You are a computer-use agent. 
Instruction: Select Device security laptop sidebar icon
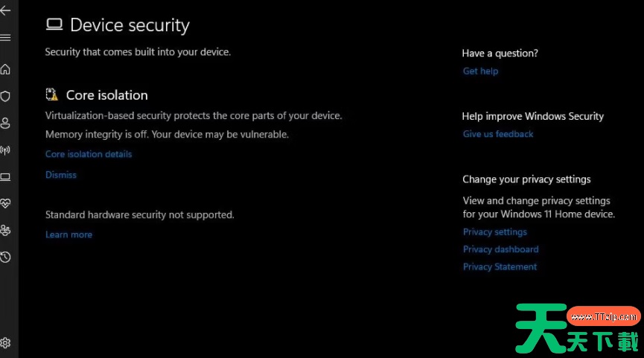coord(5,177)
